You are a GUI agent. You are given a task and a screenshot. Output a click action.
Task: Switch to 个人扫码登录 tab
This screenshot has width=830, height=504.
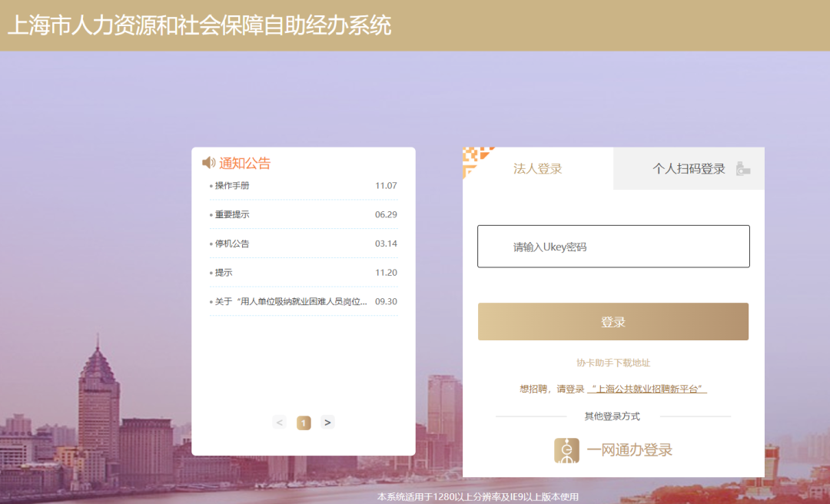(689, 169)
